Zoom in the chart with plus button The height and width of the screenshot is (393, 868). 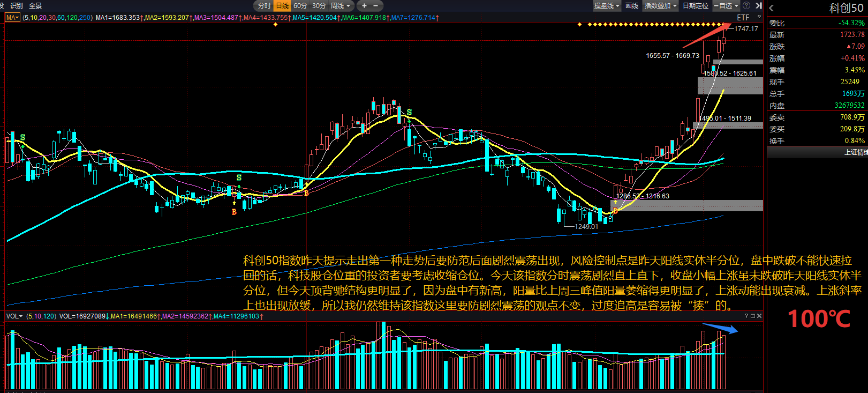pyautogui.click(x=364, y=6)
